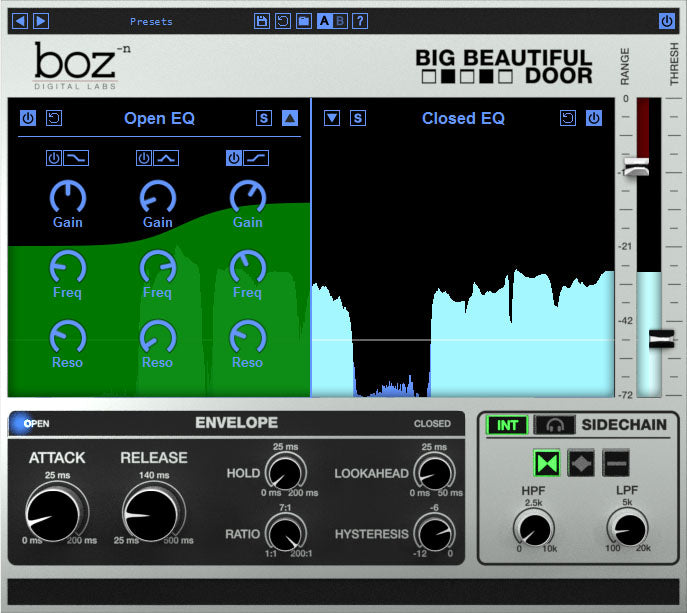Select the diamond-shaped sidechain mode icon
Image resolution: width=687 pixels, height=613 pixels.
[582, 464]
